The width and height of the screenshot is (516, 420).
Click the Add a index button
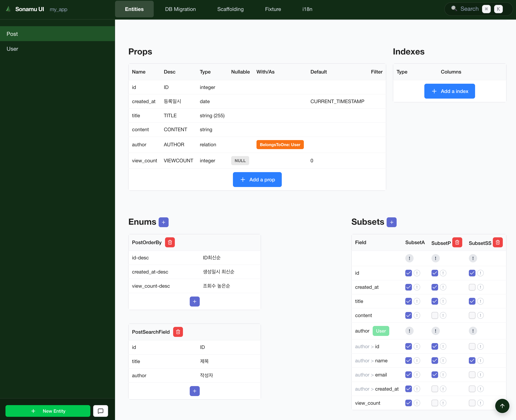(x=449, y=91)
